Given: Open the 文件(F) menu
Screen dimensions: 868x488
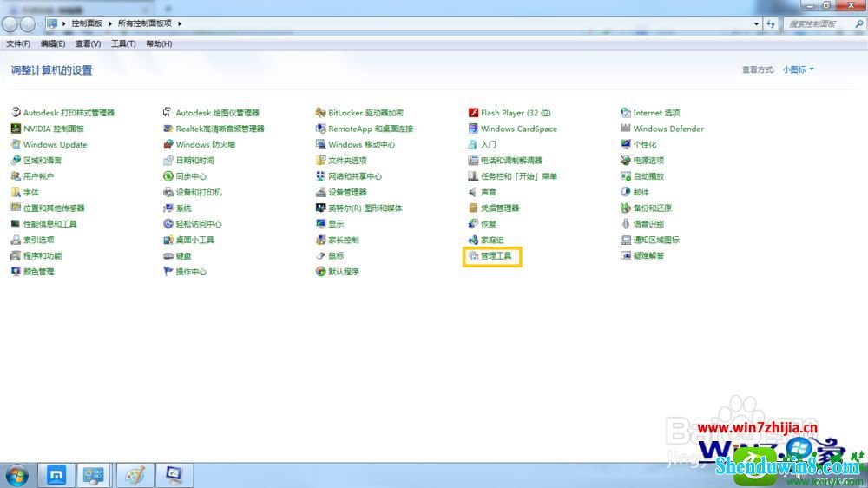Looking at the screenshot, I should point(18,43).
